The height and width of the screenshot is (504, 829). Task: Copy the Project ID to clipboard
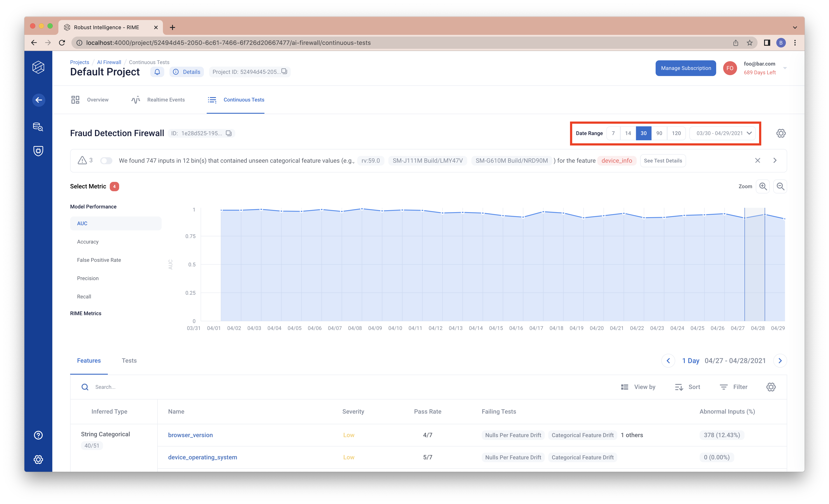point(284,71)
